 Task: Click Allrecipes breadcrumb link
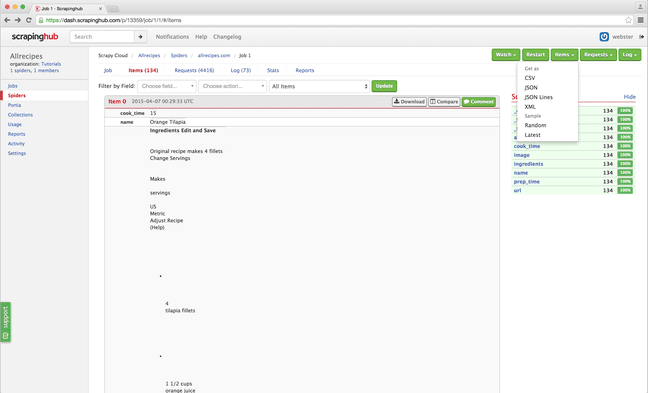coord(149,55)
